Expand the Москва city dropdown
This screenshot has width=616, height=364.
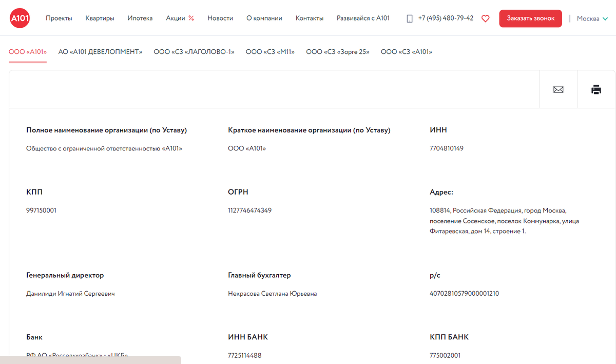pyautogui.click(x=592, y=18)
